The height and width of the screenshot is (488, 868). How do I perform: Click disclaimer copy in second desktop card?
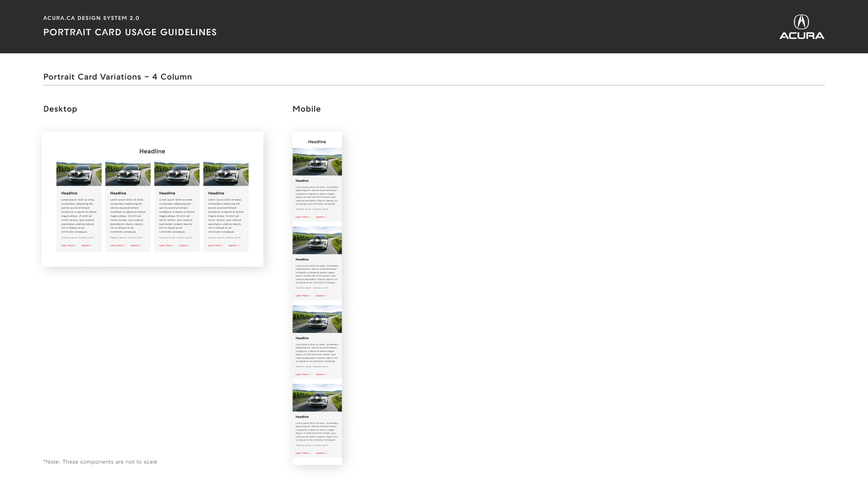coord(126,238)
